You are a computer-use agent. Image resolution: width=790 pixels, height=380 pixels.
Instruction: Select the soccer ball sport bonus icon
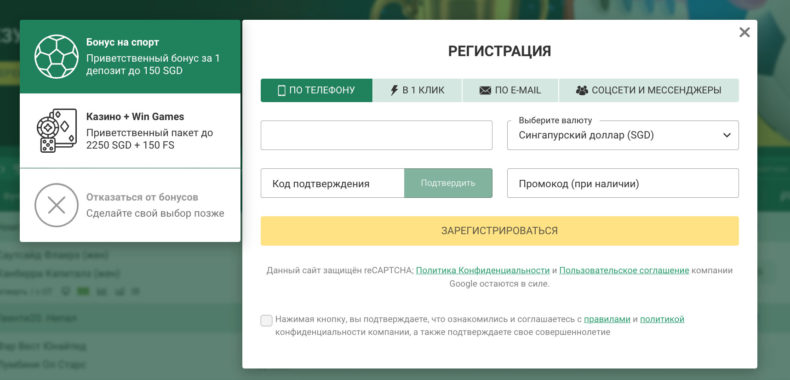[56, 56]
